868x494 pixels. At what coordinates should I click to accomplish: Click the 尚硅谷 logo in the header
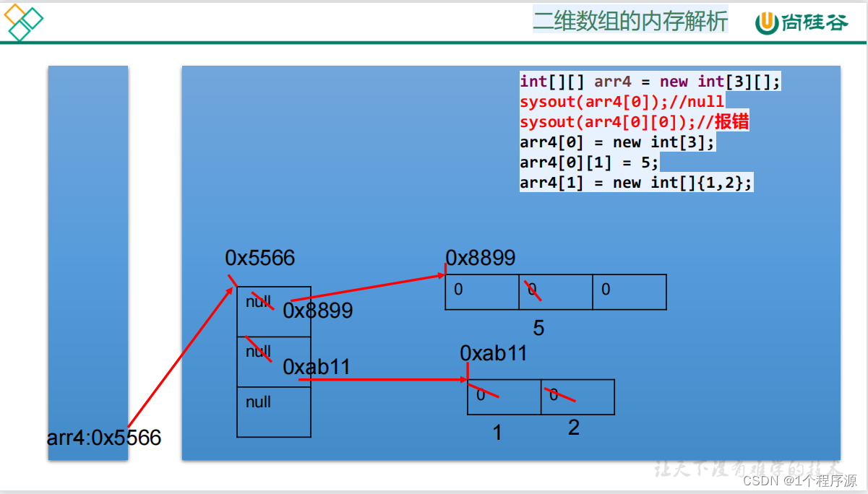coord(803,22)
